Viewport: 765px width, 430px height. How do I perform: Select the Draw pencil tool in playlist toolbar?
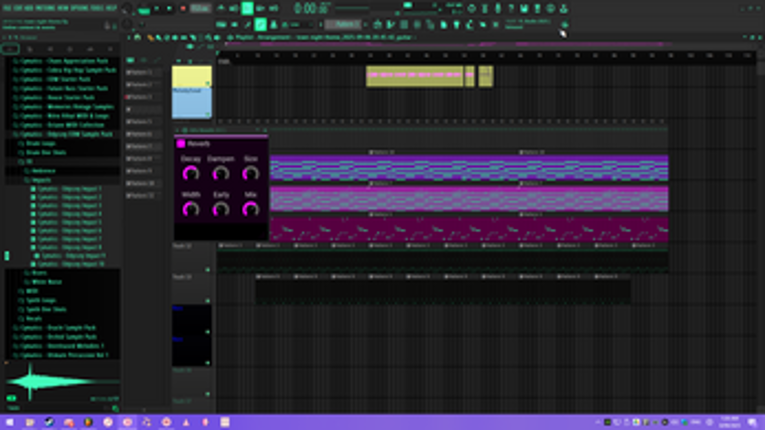click(x=150, y=38)
